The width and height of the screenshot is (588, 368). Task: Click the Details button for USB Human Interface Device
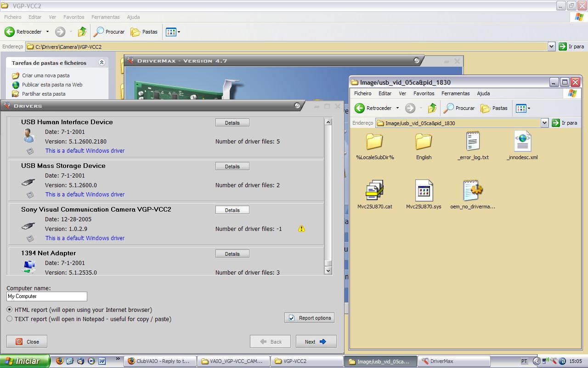pyautogui.click(x=232, y=123)
